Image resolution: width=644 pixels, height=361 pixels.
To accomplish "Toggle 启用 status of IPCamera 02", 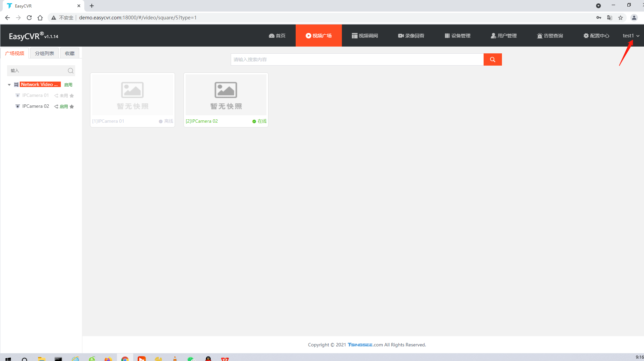I will click(x=64, y=106).
